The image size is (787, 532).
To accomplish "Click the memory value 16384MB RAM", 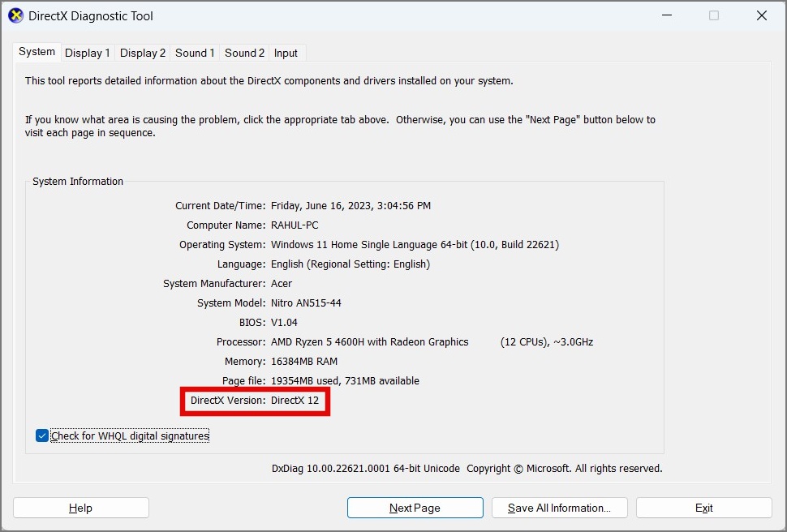I will [304, 362].
